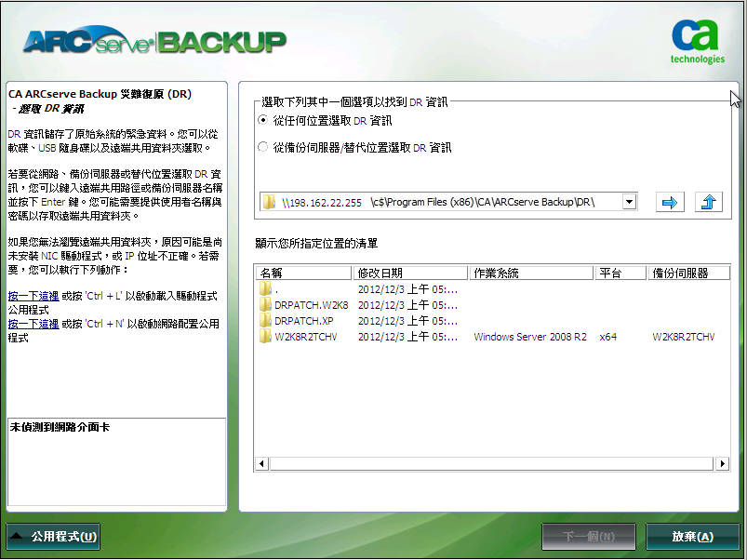Sort by 修改日期 column header
This screenshot has width=747, height=560.
(410, 273)
